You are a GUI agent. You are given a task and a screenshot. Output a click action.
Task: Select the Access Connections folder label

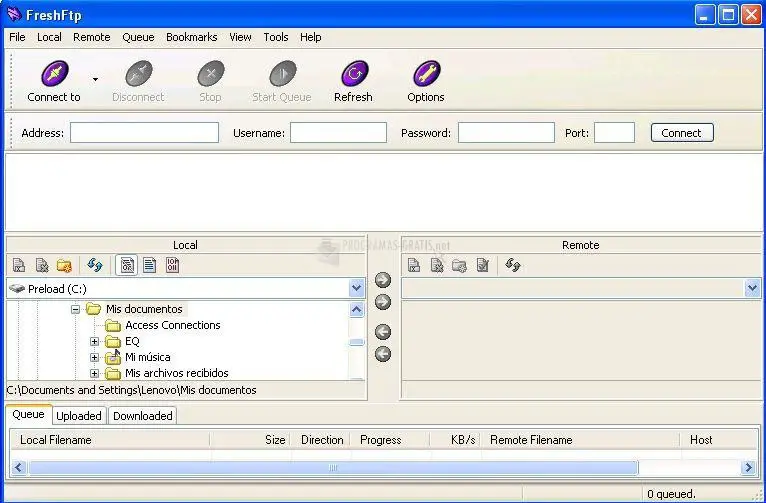click(172, 325)
